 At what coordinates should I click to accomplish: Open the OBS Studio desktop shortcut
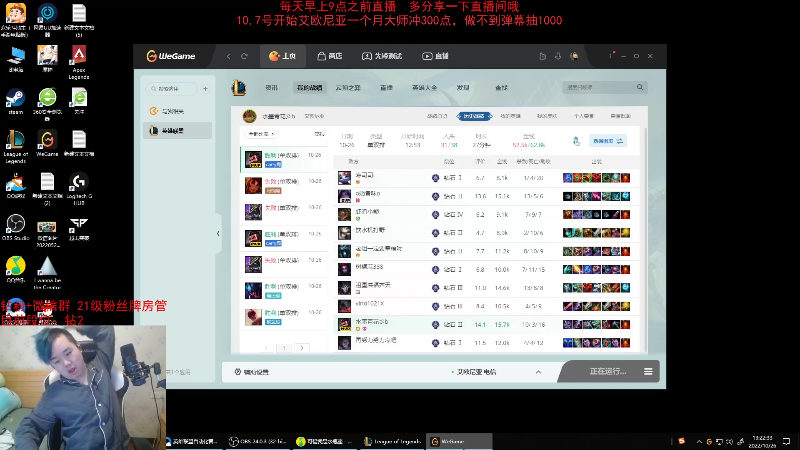(15, 228)
